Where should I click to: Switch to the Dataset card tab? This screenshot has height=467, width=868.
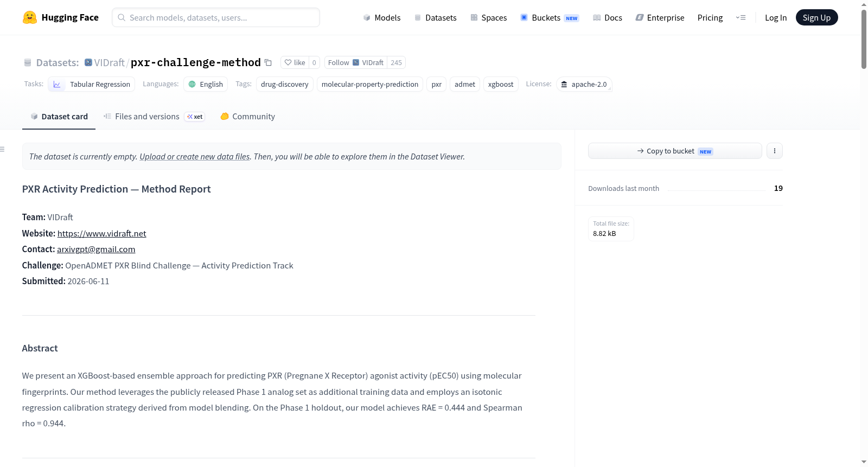pos(59,117)
